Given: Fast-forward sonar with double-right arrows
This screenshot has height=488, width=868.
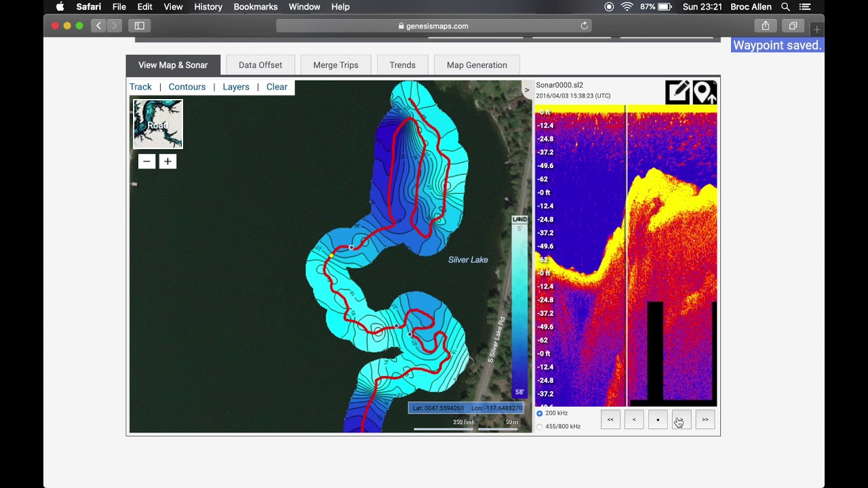Looking at the screenshot, I should tap(705, 420).
